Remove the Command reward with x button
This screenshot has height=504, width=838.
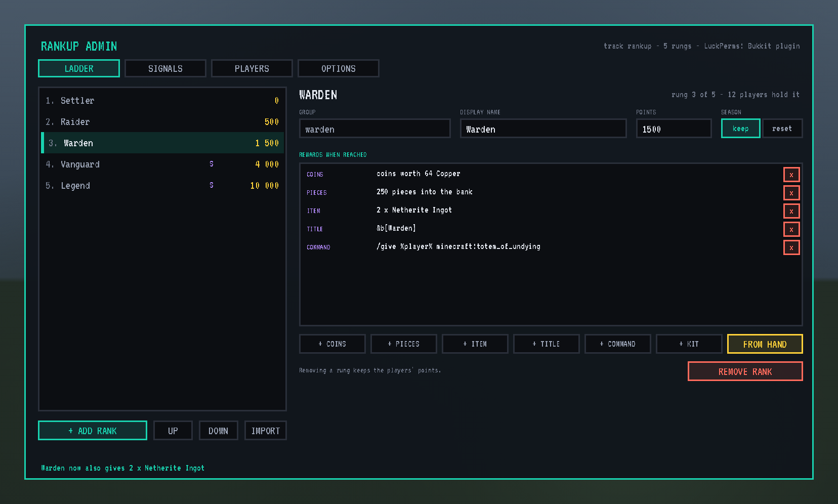[791, 247]
